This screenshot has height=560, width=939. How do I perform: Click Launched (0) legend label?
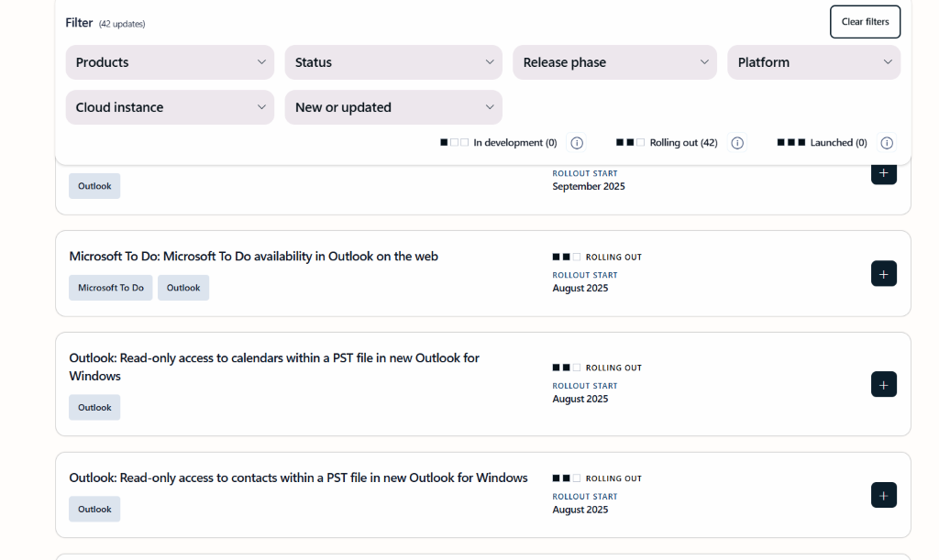[838, 142]
